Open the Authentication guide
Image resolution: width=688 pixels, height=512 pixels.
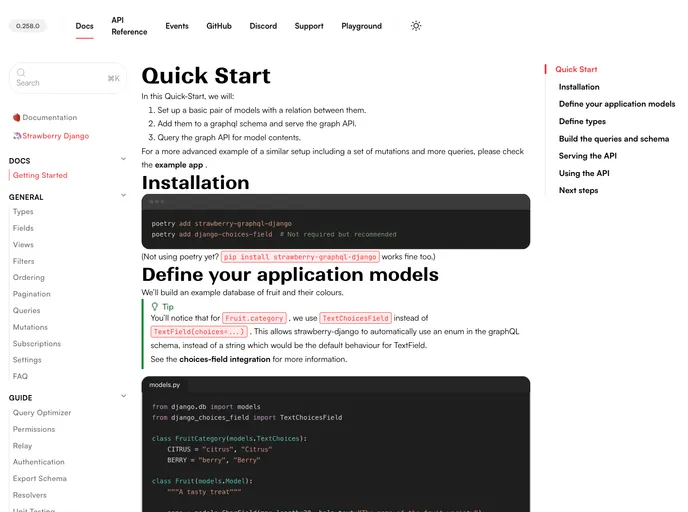pos(39,462)
